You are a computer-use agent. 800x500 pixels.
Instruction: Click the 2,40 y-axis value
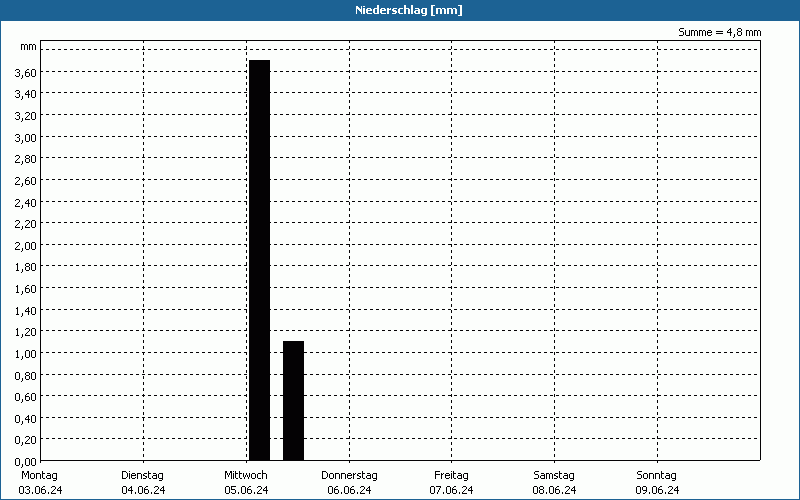pos(26,203)
